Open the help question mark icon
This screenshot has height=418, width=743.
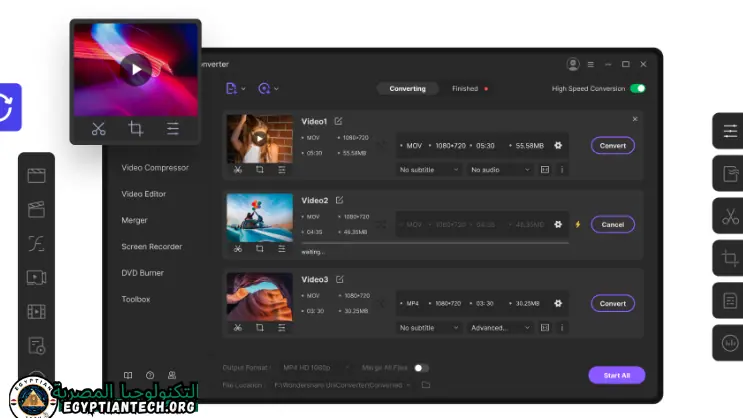(150, 375)
